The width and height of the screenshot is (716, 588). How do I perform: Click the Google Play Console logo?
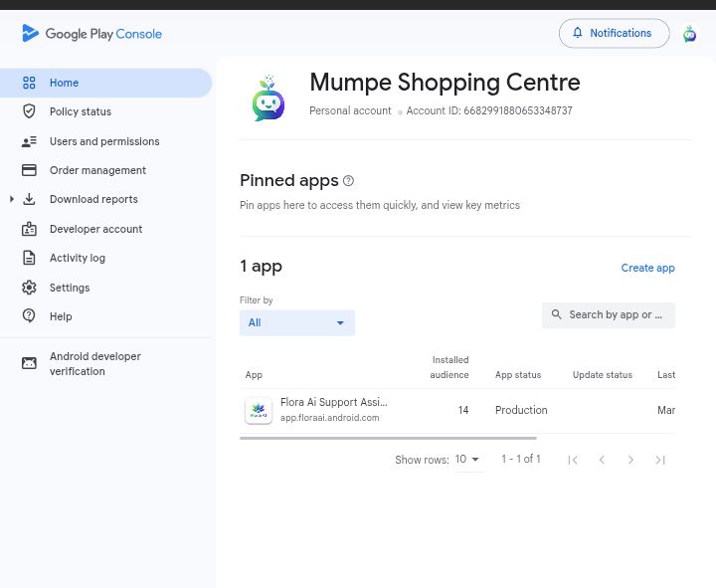tap(91, 34)
